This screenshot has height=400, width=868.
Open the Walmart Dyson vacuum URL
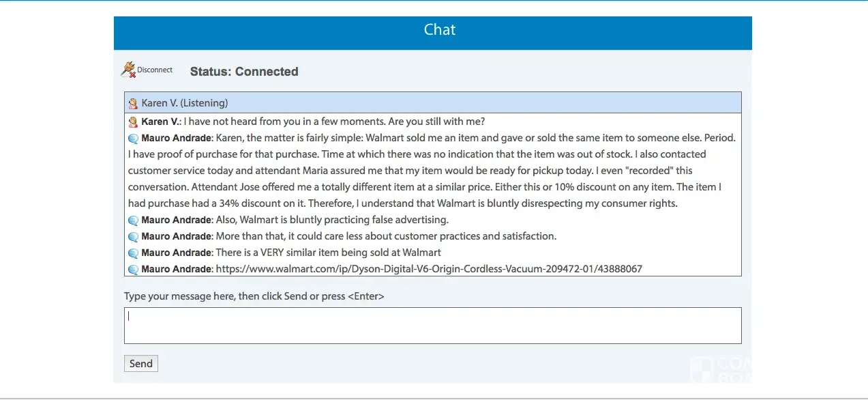[x=428, y=269]
